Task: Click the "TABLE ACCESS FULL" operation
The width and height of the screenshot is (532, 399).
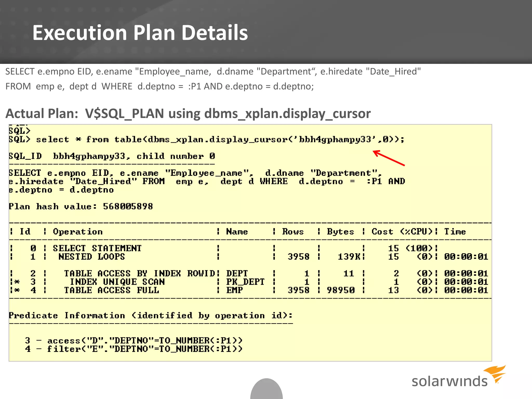Action: tap(111, 290)
